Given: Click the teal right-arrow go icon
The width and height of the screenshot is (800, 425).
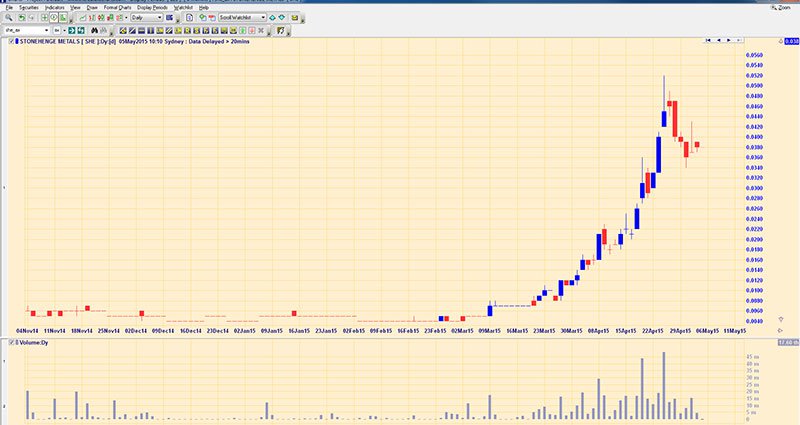Looking at the screenshot, I should tap(72, 30).
